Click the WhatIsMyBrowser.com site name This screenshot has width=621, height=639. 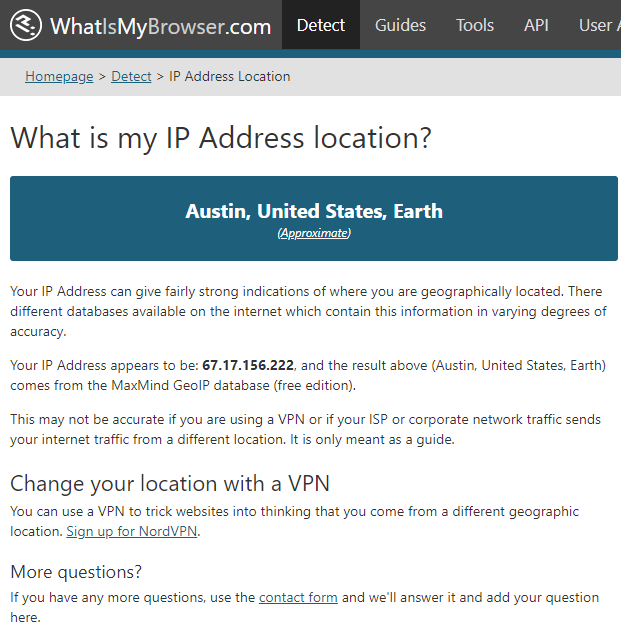coord(160,26)
